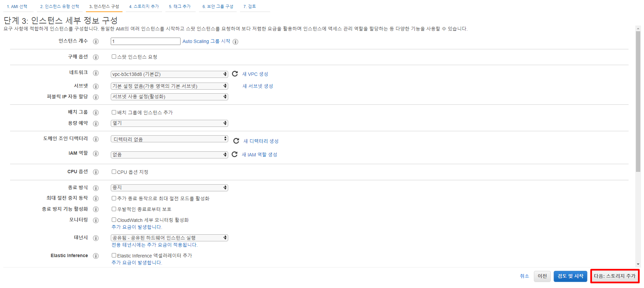Click 전용 테넌시 추가 요금 link
This screenshot has height=288, width=644.
pos(154,245)
